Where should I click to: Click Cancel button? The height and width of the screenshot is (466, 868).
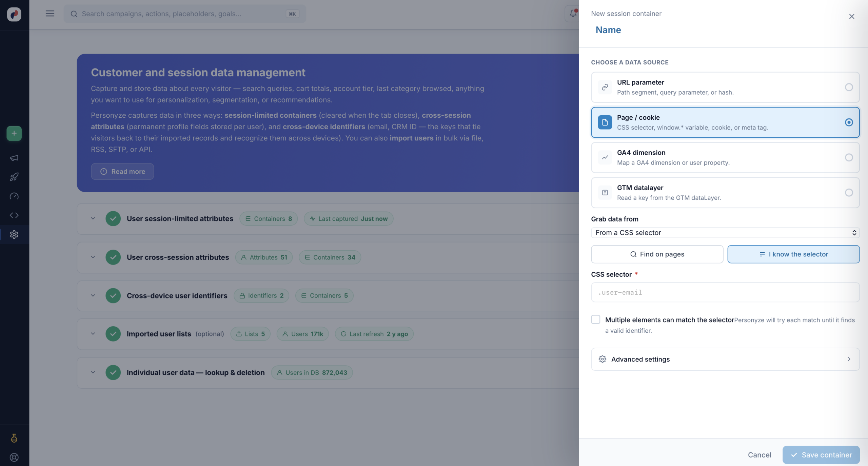click(759, 455)
